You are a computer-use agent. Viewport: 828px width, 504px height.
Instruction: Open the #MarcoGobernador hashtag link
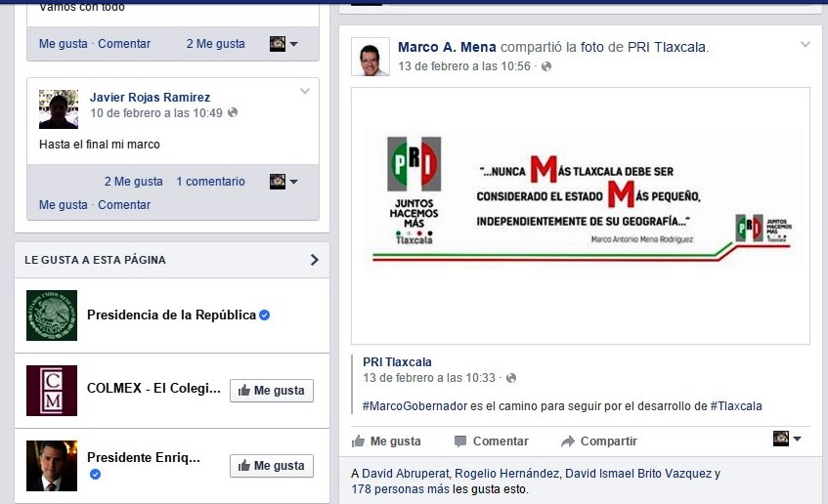pyautogui.click(x=414, y=406)
